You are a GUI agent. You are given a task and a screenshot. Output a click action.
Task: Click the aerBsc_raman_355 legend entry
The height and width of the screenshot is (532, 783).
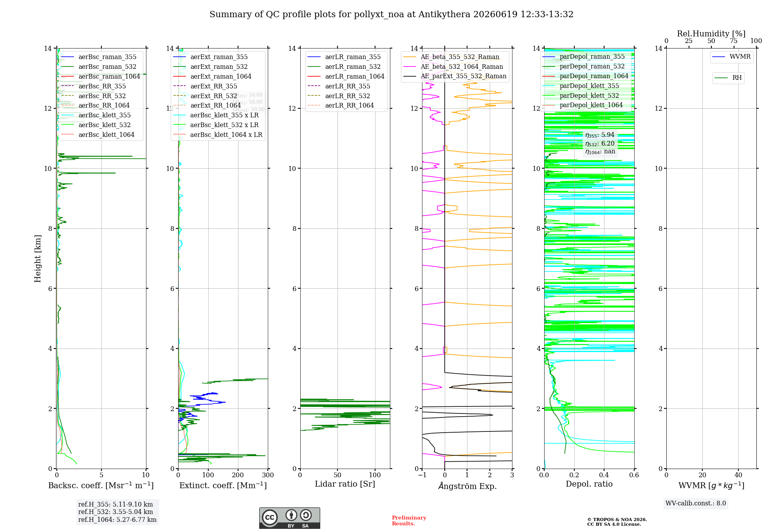coord(99,57)
